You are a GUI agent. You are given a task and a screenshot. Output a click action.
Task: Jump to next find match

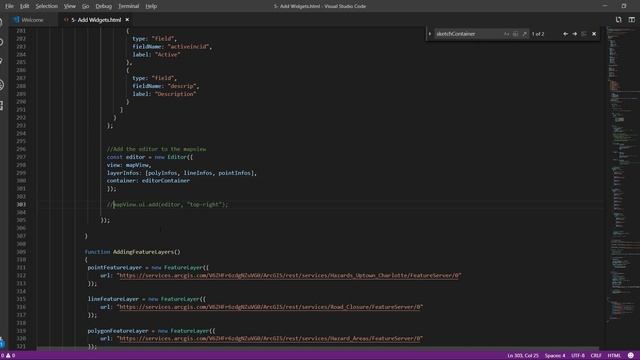click(575, 34)
